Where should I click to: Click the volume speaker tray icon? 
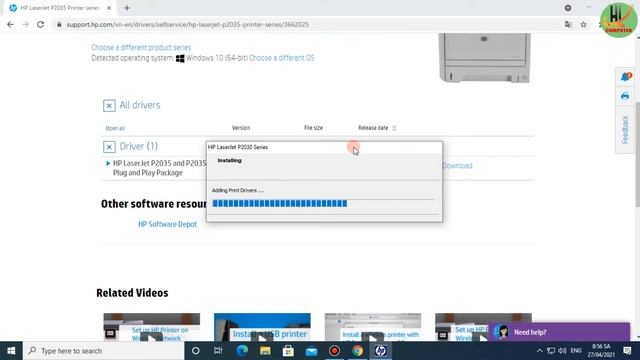(x=562, y=351)
